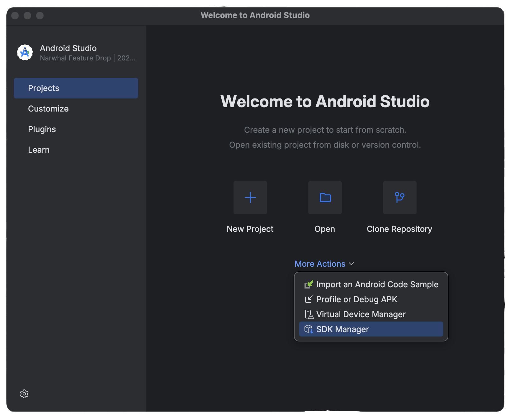Click the More Actions chevron arrow
The width and height of the screenshot is (510, 420).
351,264
